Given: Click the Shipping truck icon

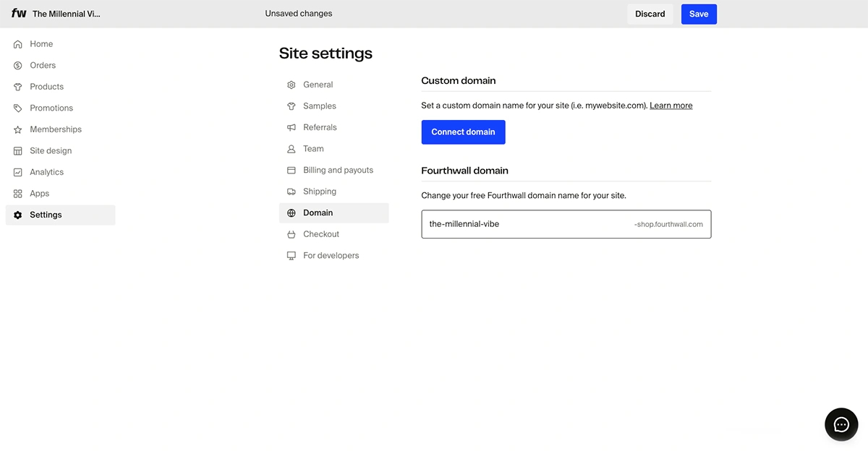Looking at the screenshot, I should [292, 192].
